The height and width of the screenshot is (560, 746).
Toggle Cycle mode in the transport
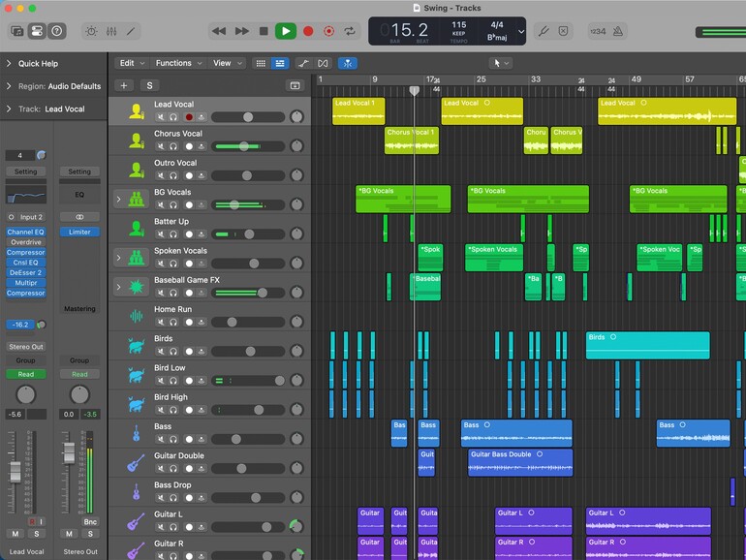[350, 31]
